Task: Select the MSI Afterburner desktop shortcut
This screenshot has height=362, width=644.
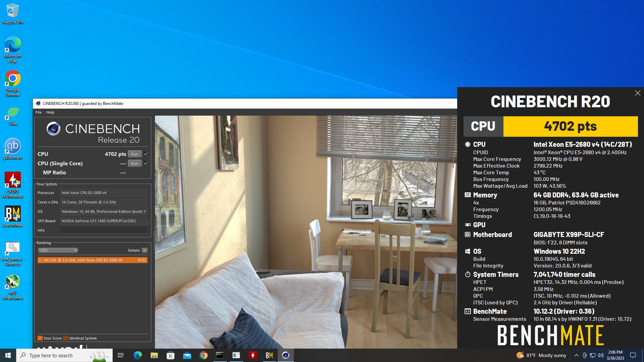Action: pyautogui.click(x=12, y=287)
